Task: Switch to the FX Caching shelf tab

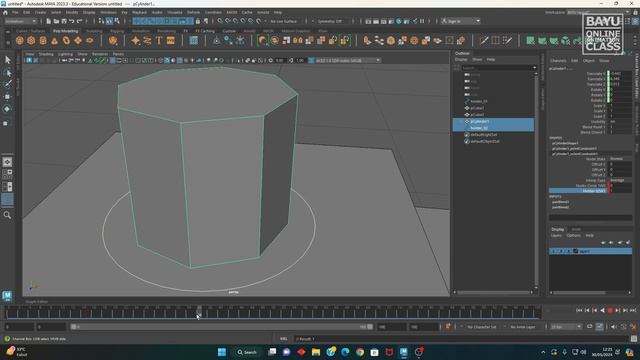Action: click(204, 31)
